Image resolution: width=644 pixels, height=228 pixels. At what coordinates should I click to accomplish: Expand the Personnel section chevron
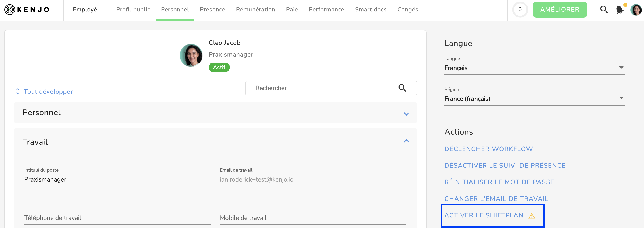coord(406,114)
